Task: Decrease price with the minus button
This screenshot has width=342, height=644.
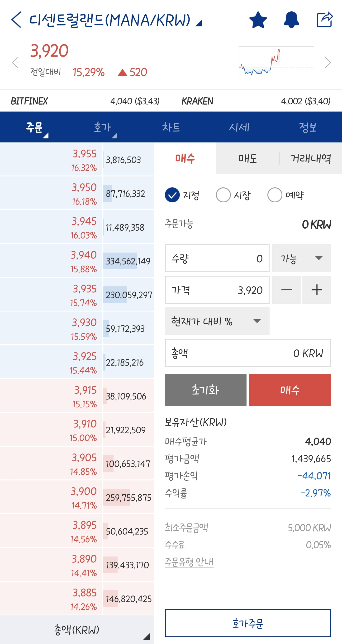Action: coord(287,290)
